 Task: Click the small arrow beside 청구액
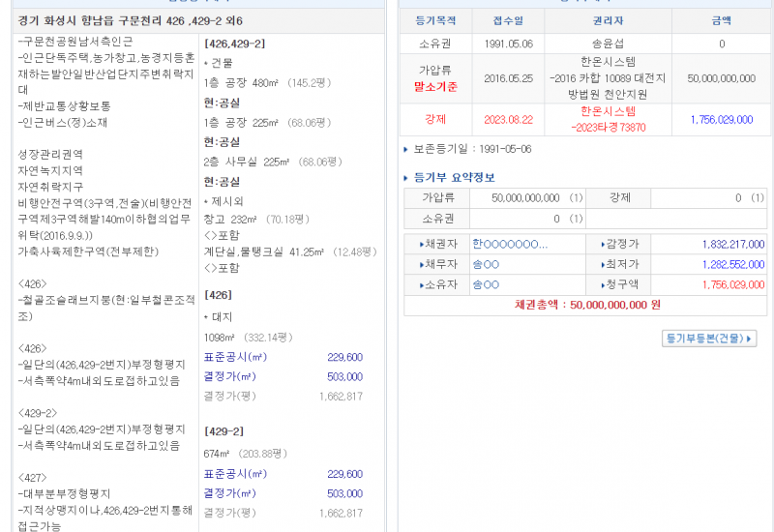coord(598,284)
